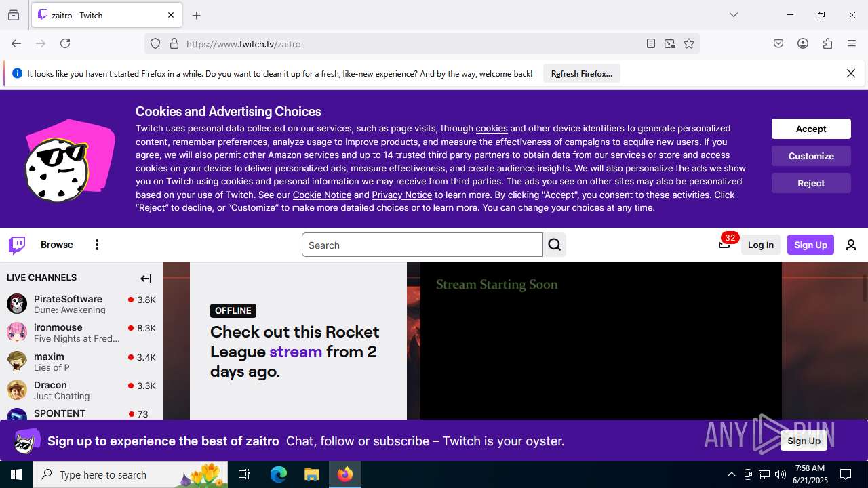Open the notifications inbox showing 32

[724, 245]
